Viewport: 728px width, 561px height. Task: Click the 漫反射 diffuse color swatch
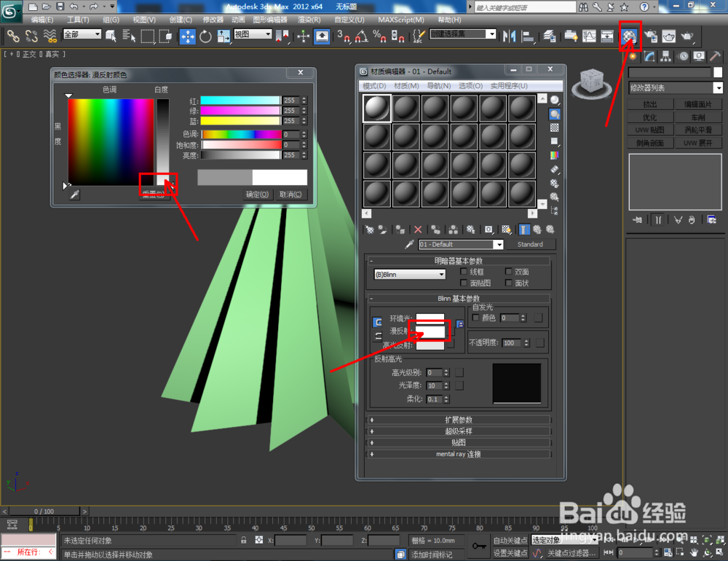(430, 331)
